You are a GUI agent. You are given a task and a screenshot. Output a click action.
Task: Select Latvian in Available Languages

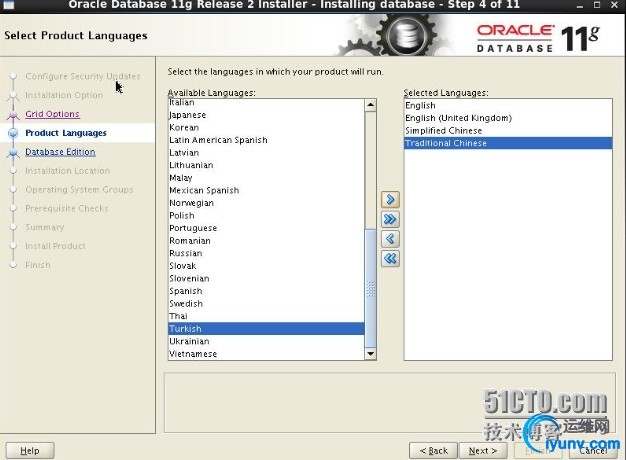[266, 153]
